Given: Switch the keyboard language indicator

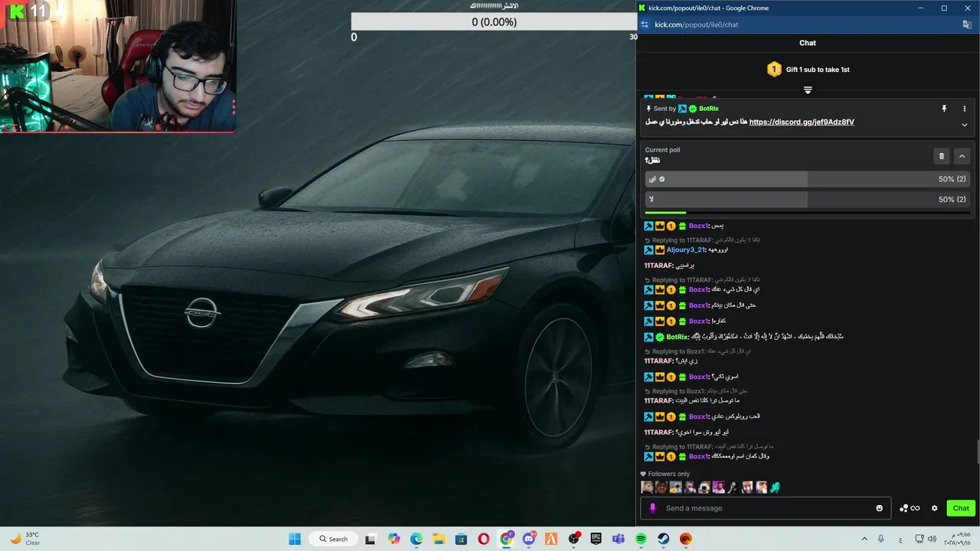Looking at the screenshot, I should point(899,539).
